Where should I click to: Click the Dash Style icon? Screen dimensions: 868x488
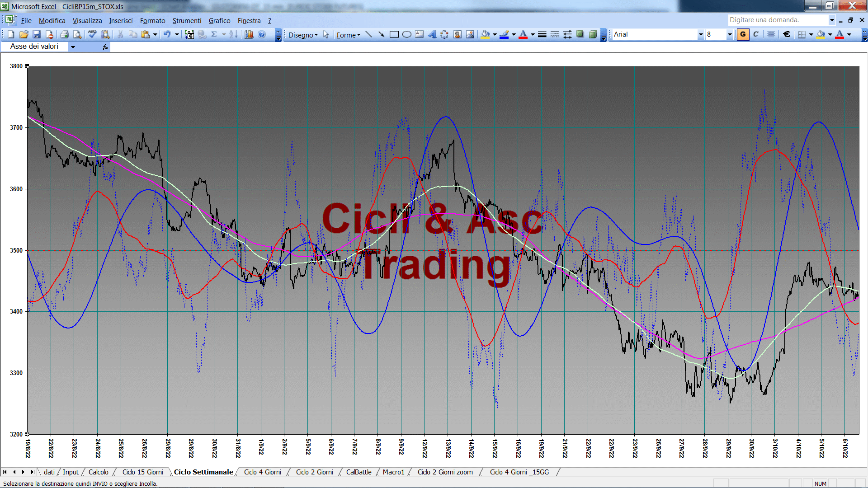coord(555,34)
